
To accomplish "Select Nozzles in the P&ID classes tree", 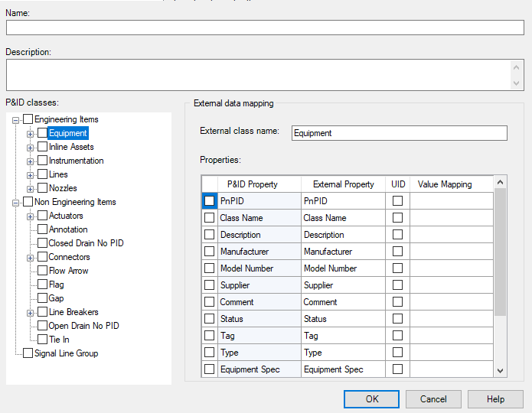I will tap(63, 188).
